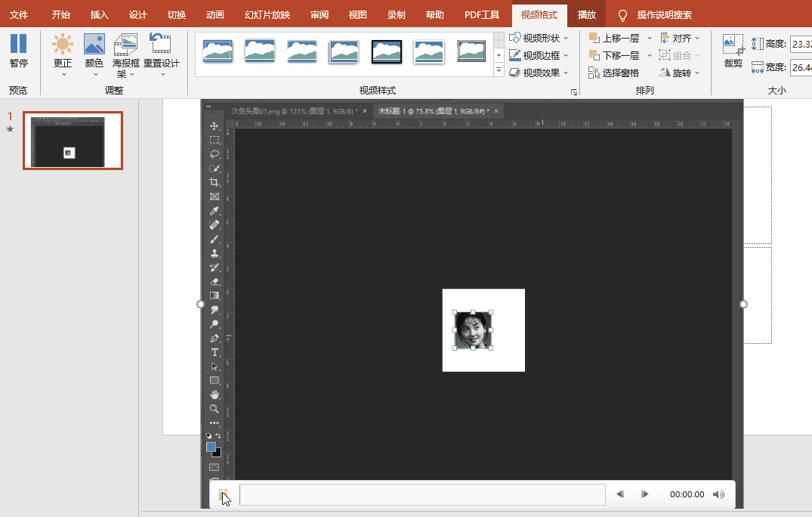This screenshot has width=812, height=517.
Task: Click the video's left-middle sizing handle
Action: click(x=201, y=304)
